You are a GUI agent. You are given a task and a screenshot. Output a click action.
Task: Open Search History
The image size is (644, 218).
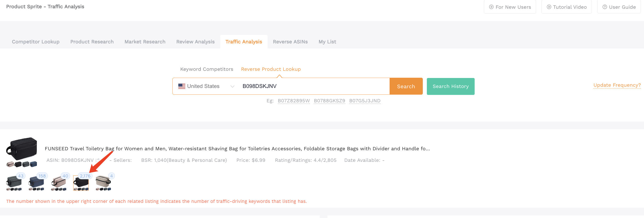coord(450,86)
